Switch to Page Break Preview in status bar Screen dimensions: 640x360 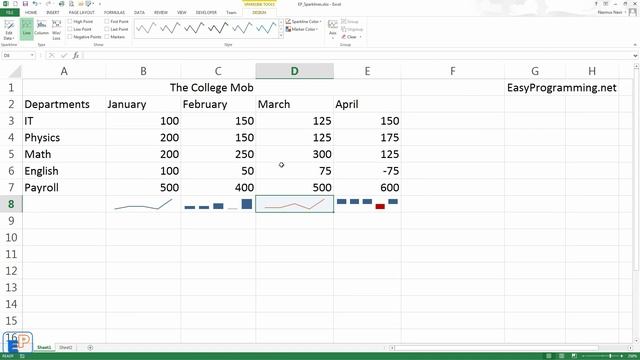click(574, 356)
